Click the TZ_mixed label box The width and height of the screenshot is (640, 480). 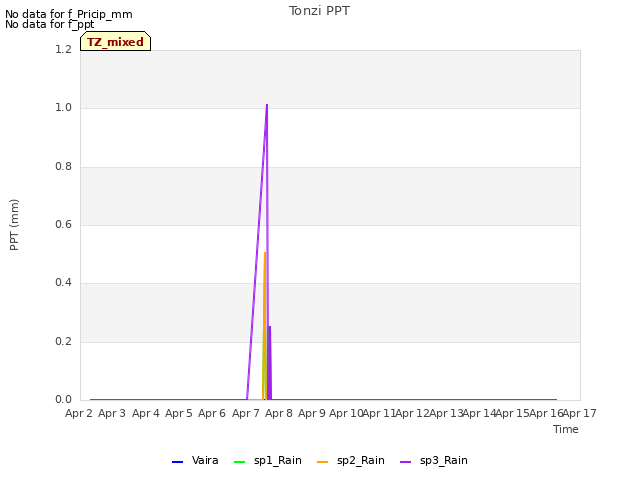pyautogui.click(x=116, y=41)
